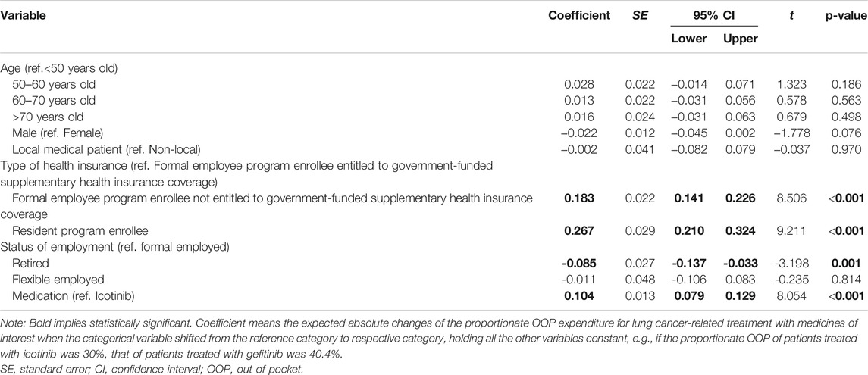The image size is (868, 375).
Task: Select p-value 0.970 cell
Action: pos(847,149)
